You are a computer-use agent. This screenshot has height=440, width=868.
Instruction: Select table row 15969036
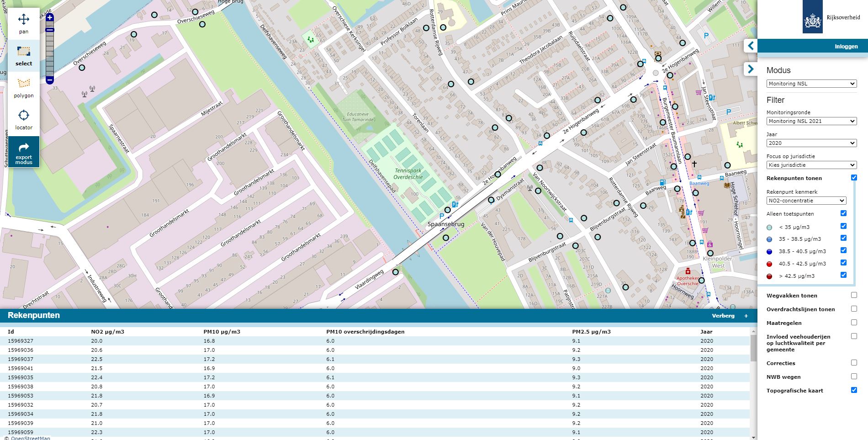pos(375,350)
